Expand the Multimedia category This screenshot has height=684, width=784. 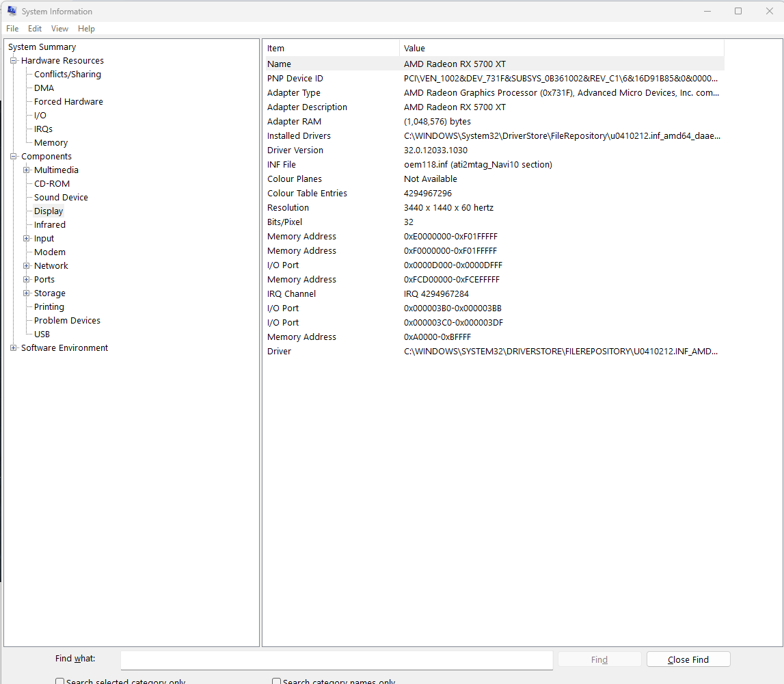27,170
